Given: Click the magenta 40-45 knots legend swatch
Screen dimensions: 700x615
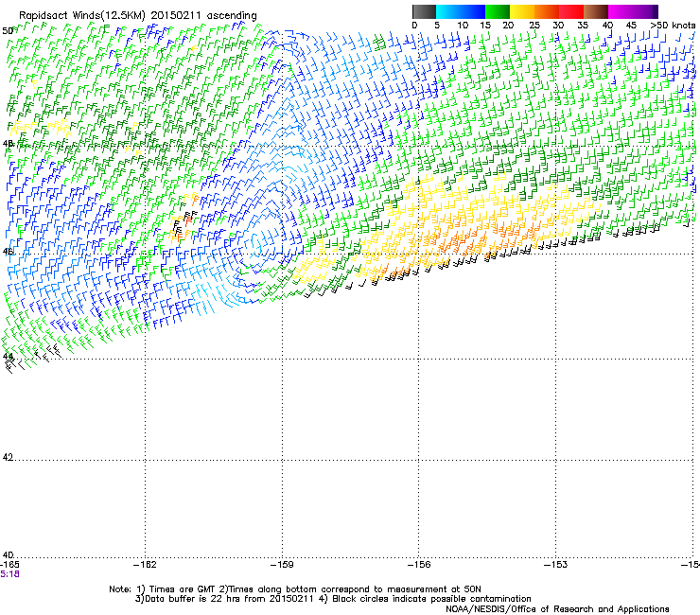Looking at the screenshot, I should (621, 11).
